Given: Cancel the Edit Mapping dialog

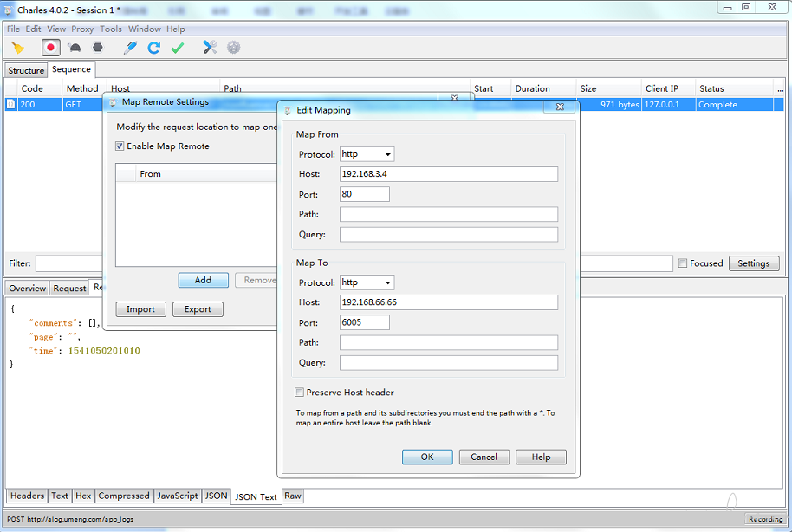Looking at the screenshot, I should [x=484, y=457].
